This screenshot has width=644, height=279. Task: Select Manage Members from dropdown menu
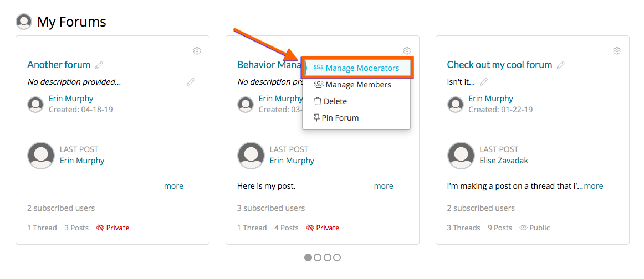pos(358,85)
